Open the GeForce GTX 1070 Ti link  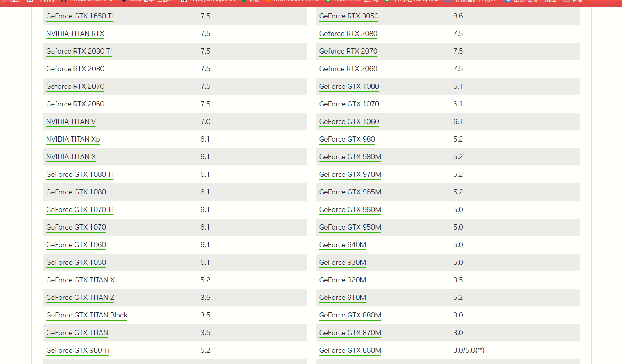click(80, 210)
